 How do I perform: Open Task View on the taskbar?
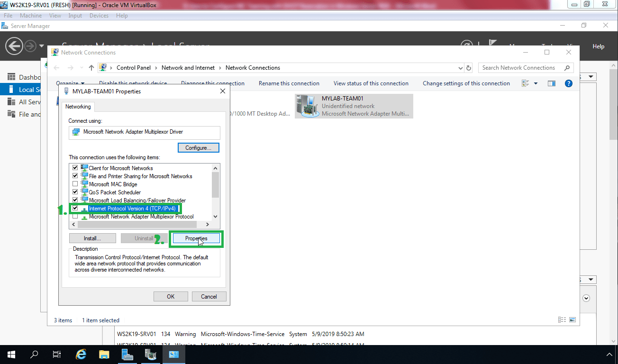57,354
